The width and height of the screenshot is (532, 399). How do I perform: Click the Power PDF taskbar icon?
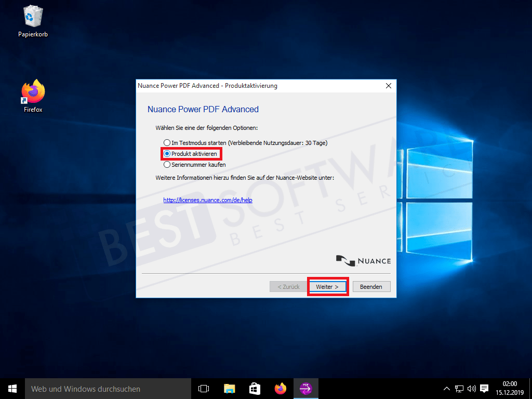[x=305, y=388]
